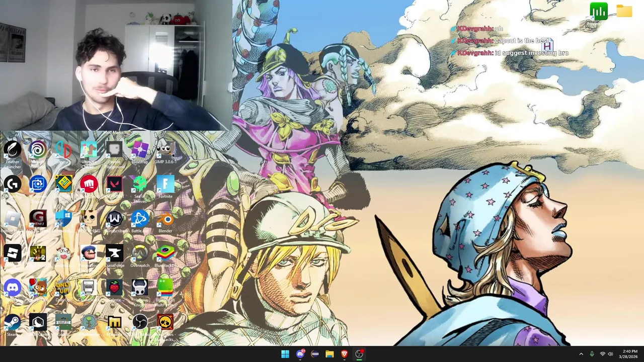This screenshot has height=362, width=644.
Task: Open the yellow folder at top right
Action: point(624,11)
